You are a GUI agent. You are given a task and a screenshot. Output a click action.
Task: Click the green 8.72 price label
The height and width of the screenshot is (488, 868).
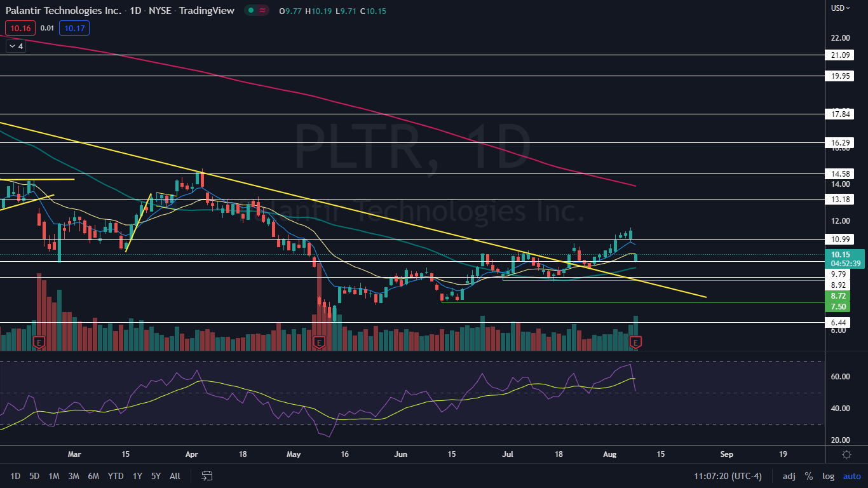click(838, 296)
